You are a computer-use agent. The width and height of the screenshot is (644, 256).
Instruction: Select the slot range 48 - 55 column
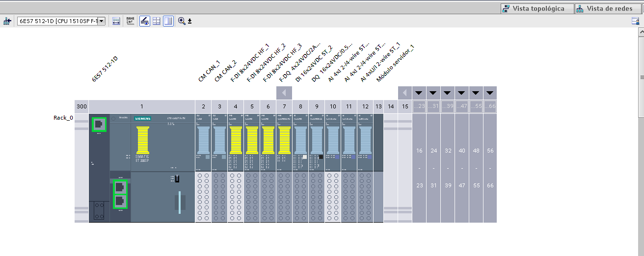476,168
